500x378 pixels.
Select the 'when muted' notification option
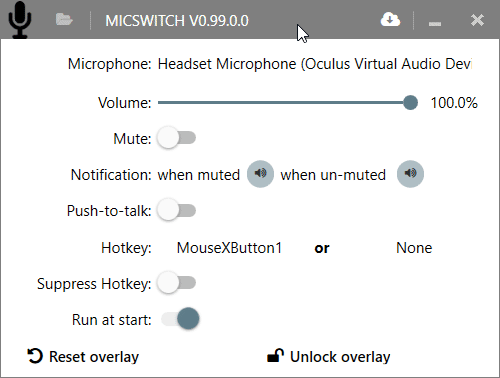click(x=199, y=175)
